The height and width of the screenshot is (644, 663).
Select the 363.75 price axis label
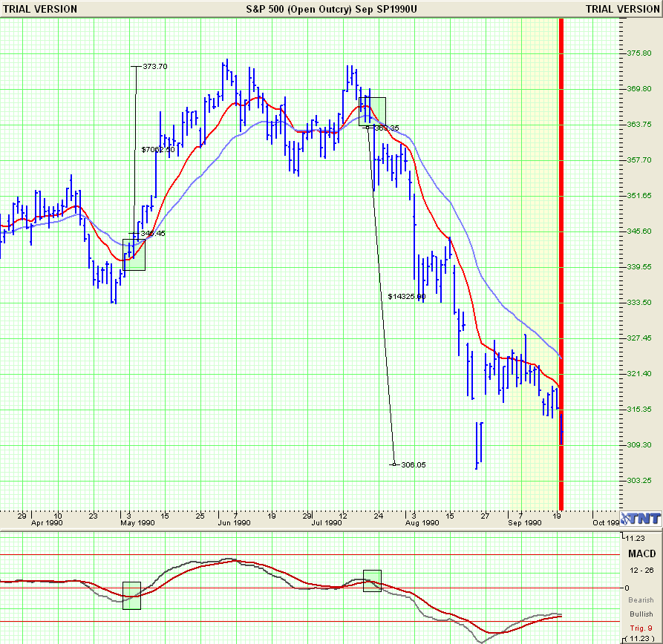(x=639, y=124)
